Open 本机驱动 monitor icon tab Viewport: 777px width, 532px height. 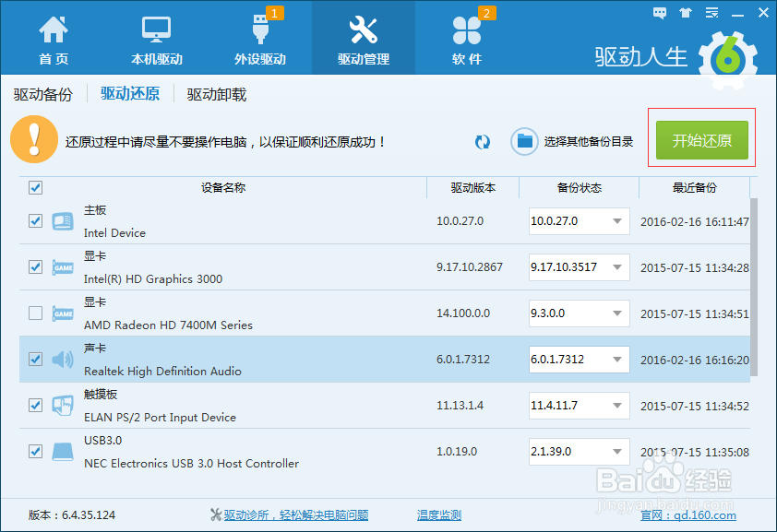156,30
